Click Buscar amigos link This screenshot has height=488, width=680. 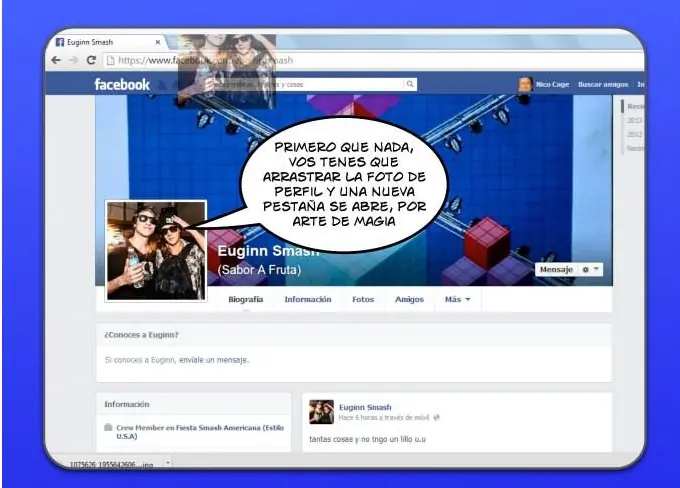tap(603, 84)
